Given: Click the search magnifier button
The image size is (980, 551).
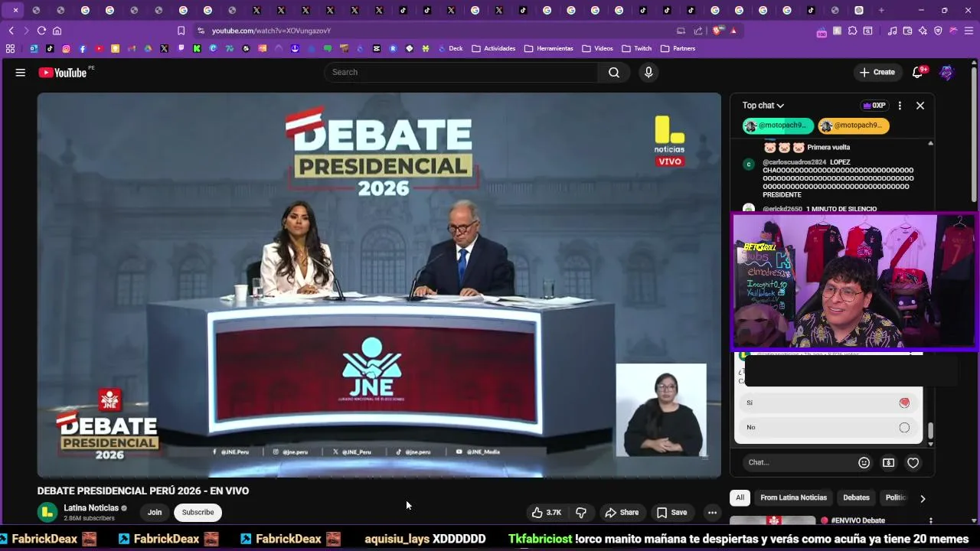Looking at the screenshot, I should pos(614,72).
